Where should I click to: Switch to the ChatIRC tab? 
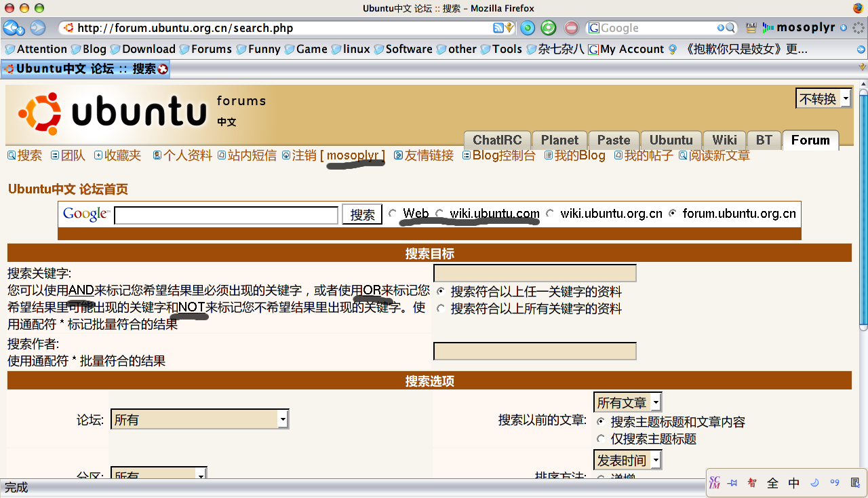click(497, 140)
